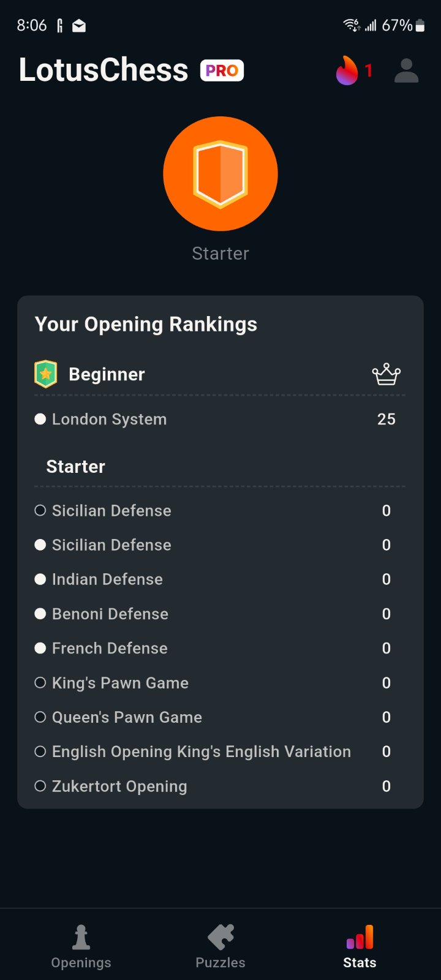Viewport: 441px width, 980px height.
Task: Tap the orange Starter shield badge
Action: (221, 174)
